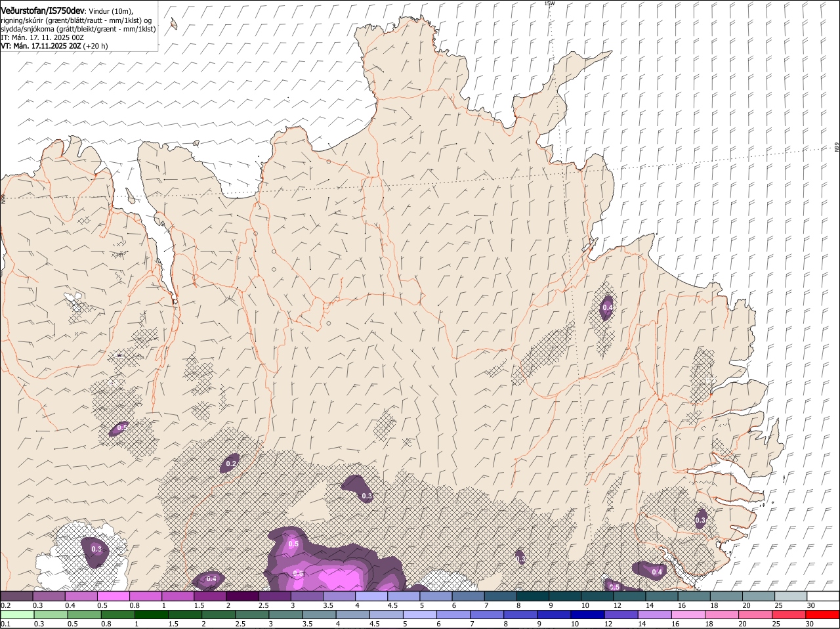This screenshot has width=840, height=629.
Task: Click the 0.2 label on the upper purple scale
Action: pos(5,605)
